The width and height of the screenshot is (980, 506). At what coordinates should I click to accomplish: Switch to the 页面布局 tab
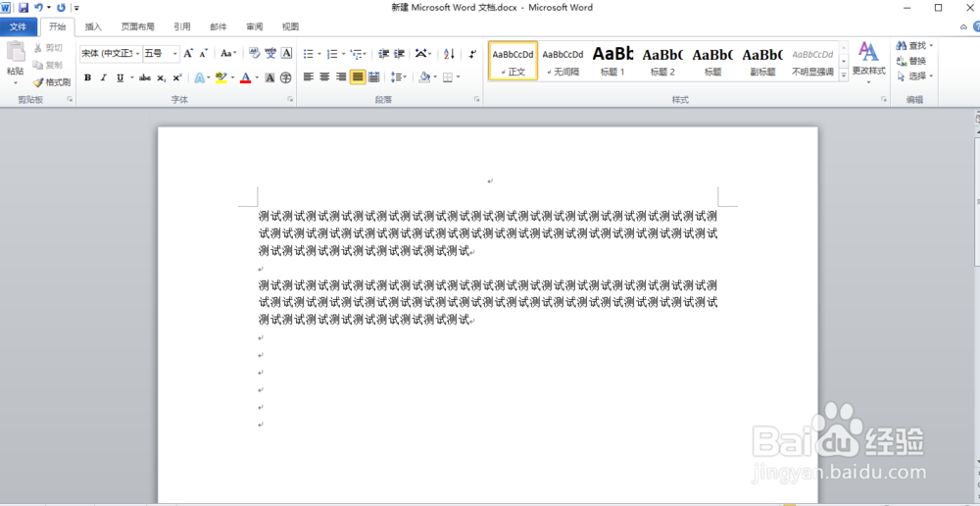[x=137, y=26]
